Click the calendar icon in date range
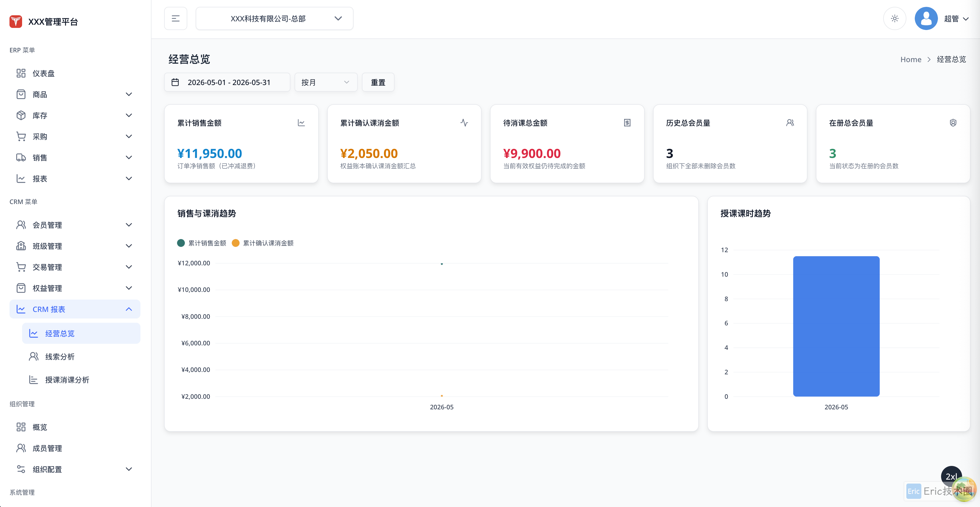Image resolution: width=980 pixels, height=507 pixels. pyautogui.click(x=175, y=82)
